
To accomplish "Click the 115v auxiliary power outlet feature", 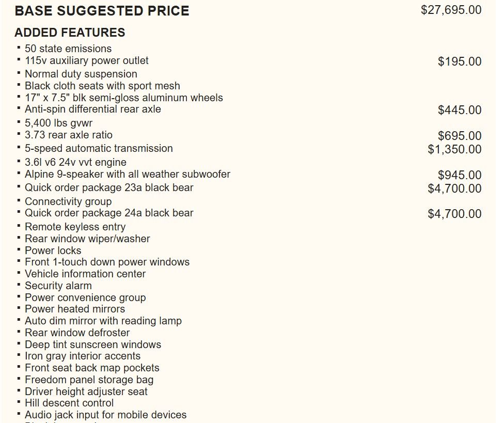I will (x=86, y=60).
